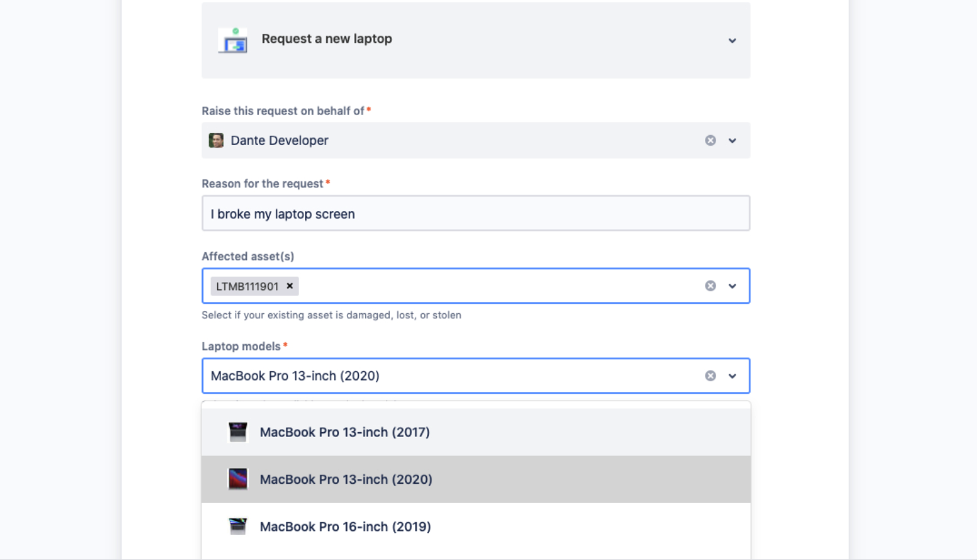The image size is (977, 560).
Task: Collapse the Request a new laptop section
Action: [733, 40]
